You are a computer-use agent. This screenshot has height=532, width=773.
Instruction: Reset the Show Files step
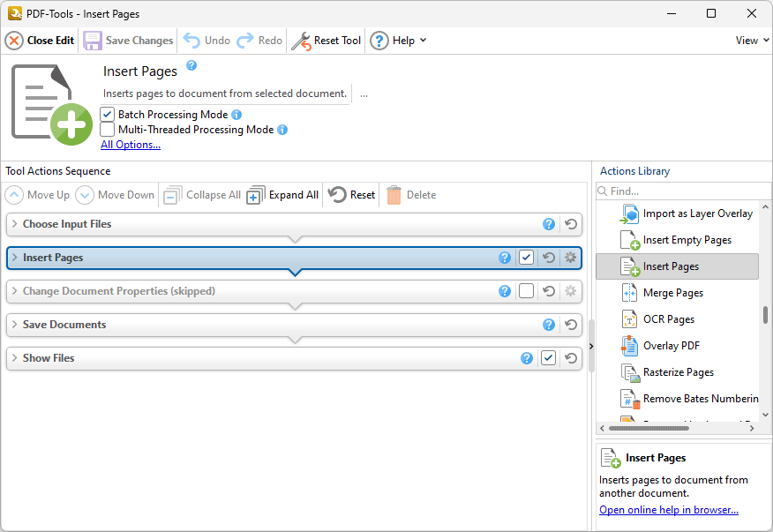click(571, 358)
